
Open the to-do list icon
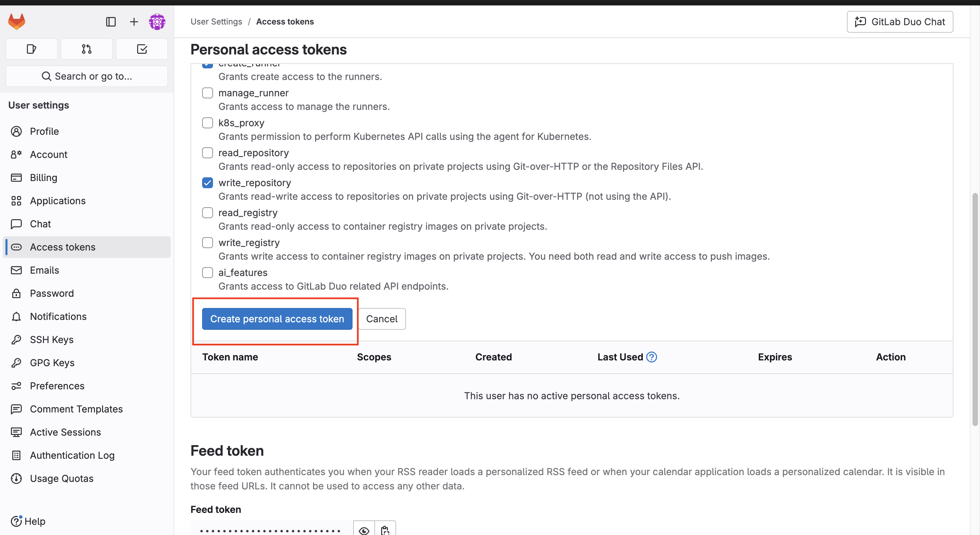(x=142, y=49)
